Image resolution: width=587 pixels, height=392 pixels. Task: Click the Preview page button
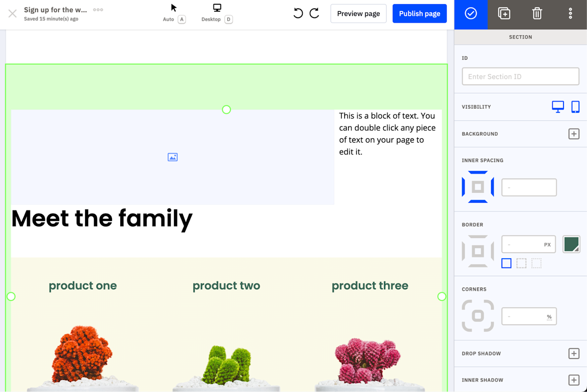[358, 14]
